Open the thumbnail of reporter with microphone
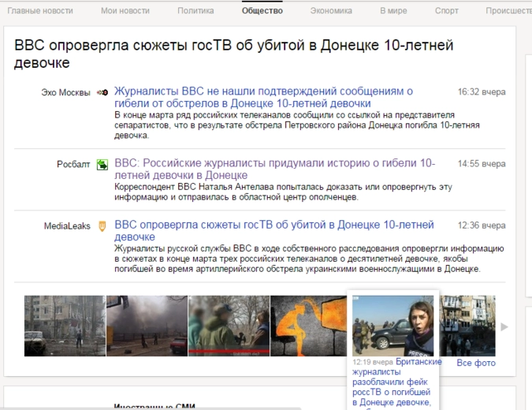The height and width of the screenshot is (410, 532). coord(392,326)
